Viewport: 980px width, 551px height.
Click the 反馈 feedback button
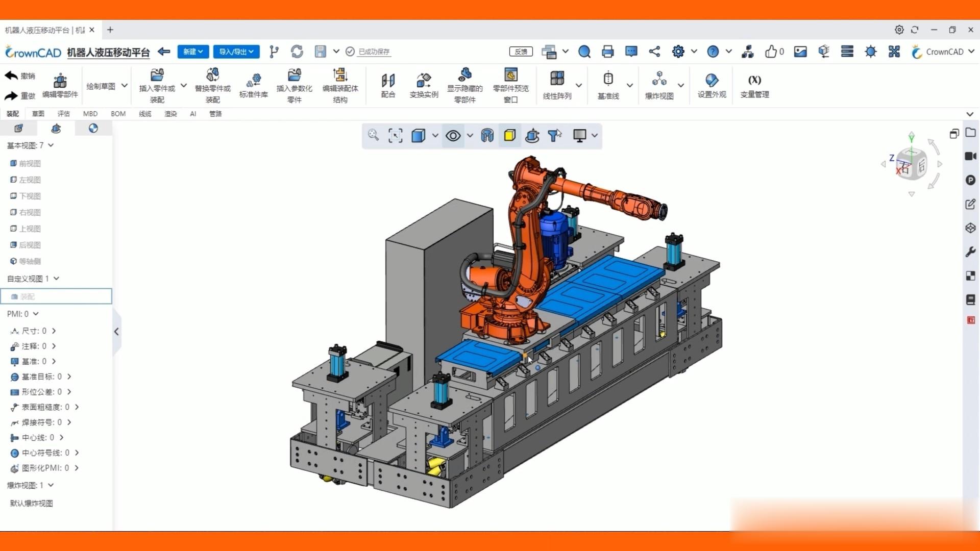pos(521,52)
